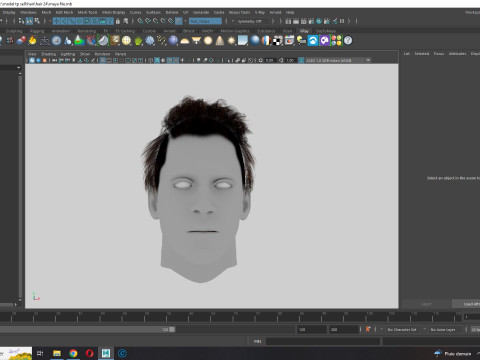The width and height of the screenshot is (480, 360).
Task: Open the viewport Panels menu
Action: tap(120, 54)
